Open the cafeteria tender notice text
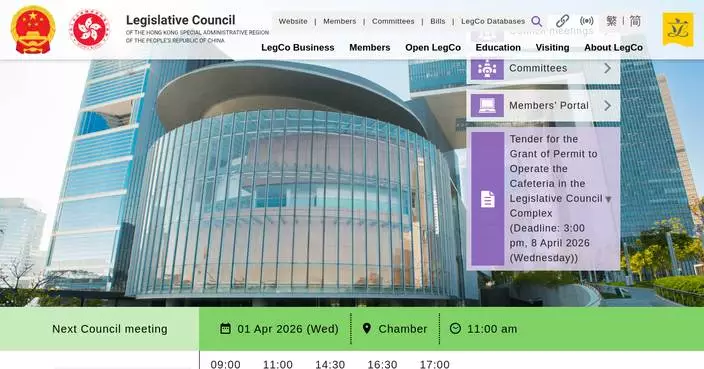This screenshot has height=369, width=704. coord(555,198)
